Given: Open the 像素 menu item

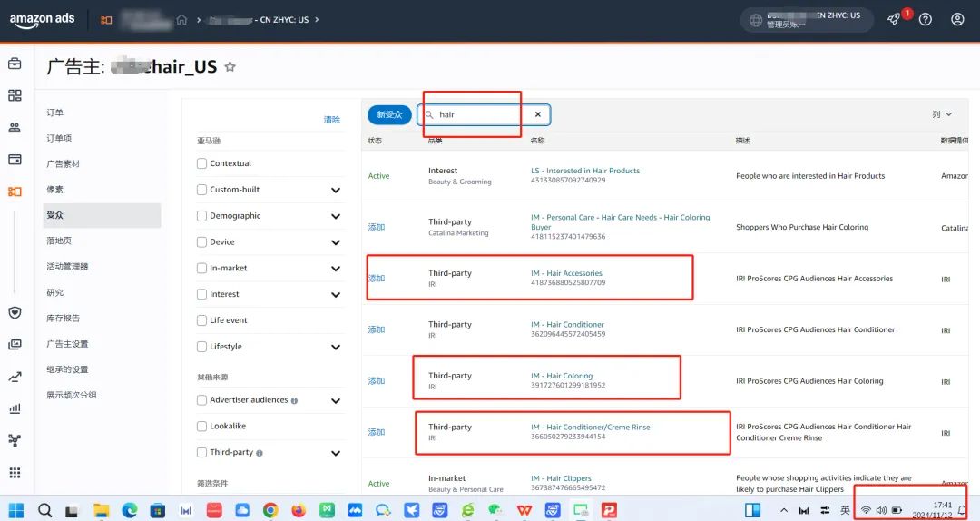Looking at the screenshot, I should pos(55,190).
